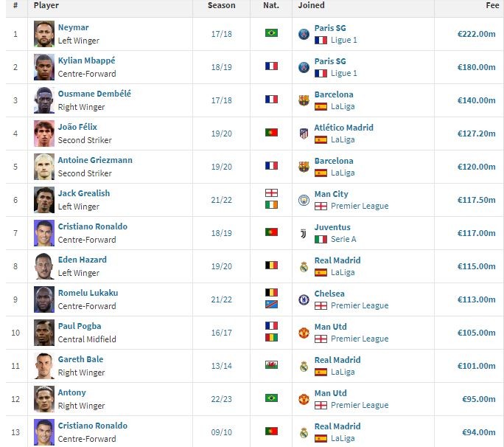Click the Chelsea club crest

[304, 299]
